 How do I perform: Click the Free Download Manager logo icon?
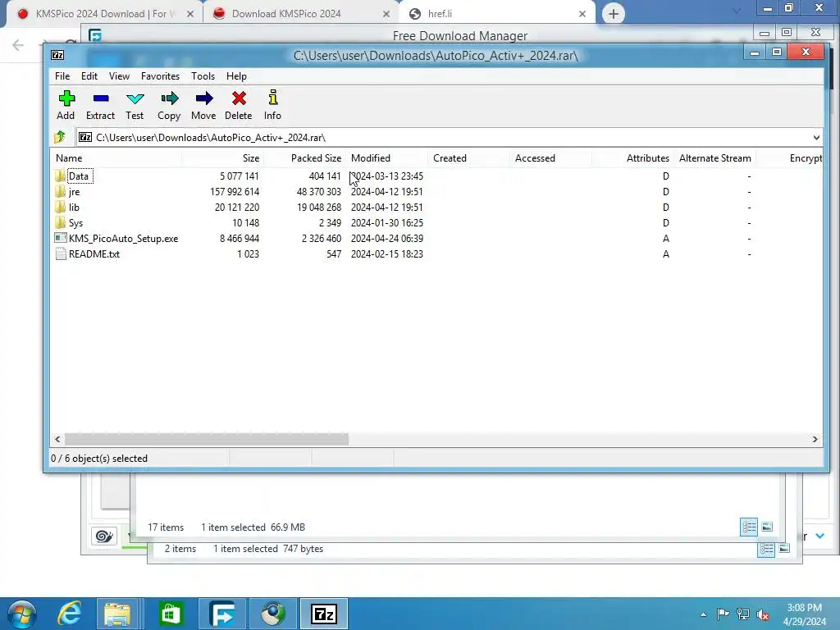[x=95, y=36]
